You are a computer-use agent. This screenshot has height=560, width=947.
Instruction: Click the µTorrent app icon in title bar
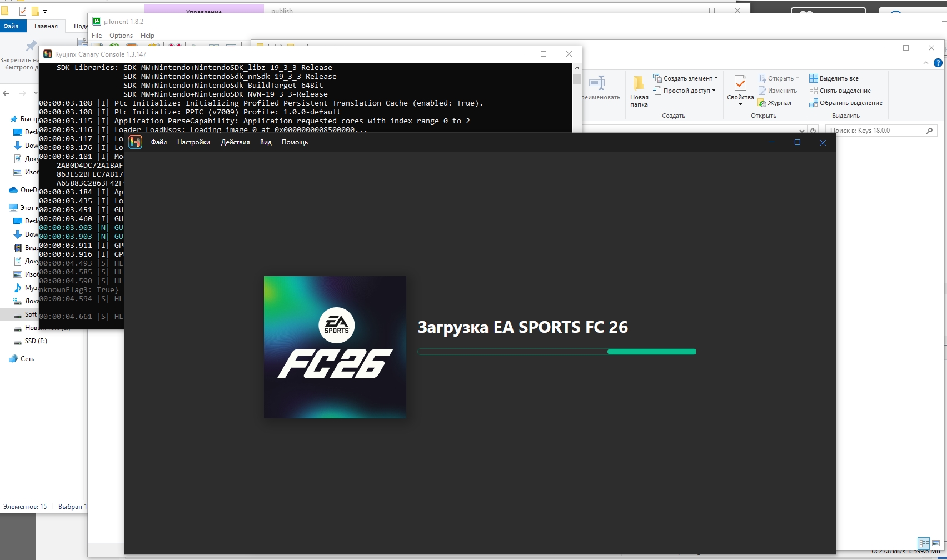97,21
